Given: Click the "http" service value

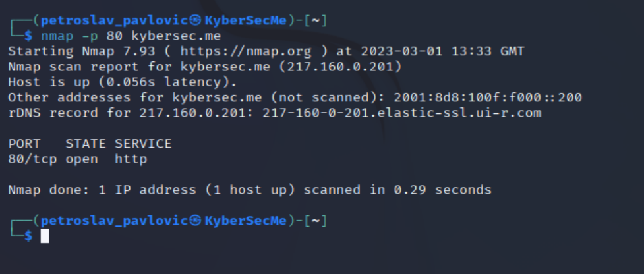Looking at the screenshot, I should [x=131, y=159].
